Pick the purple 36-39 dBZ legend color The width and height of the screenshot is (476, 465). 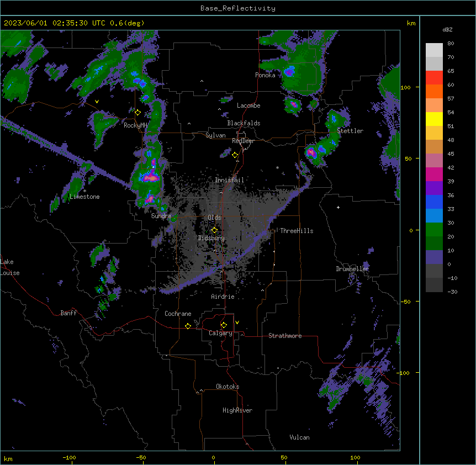coord(434,188)
